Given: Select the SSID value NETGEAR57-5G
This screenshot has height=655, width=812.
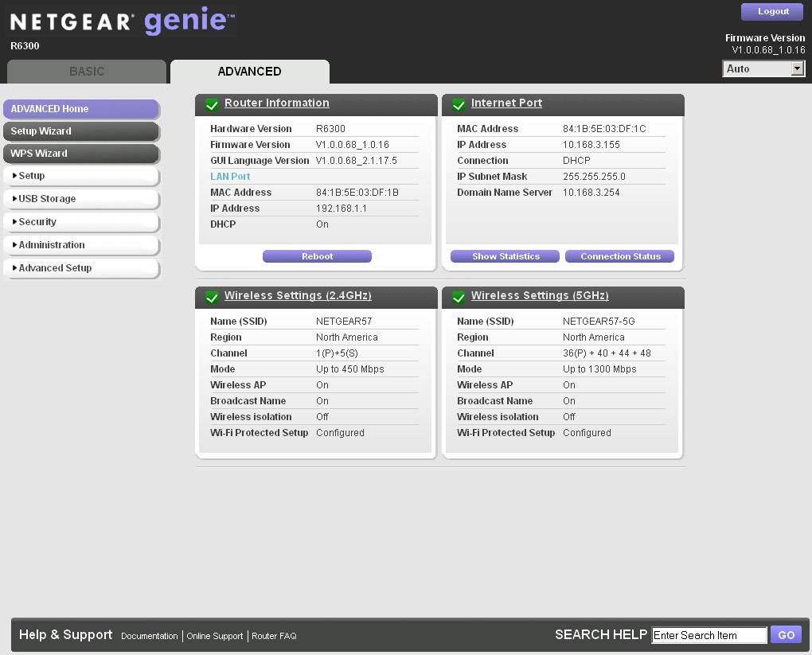Looking at the screenshot, I should pyautogui.click(x=599, y=322).
